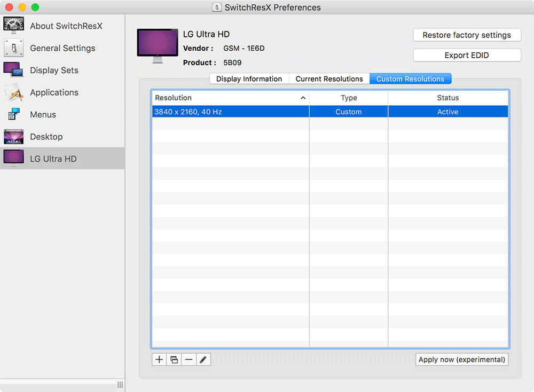Sort by the Resolution column header
Image resolution: width=534 pixels, height=392 pixels.
[230, 98]
